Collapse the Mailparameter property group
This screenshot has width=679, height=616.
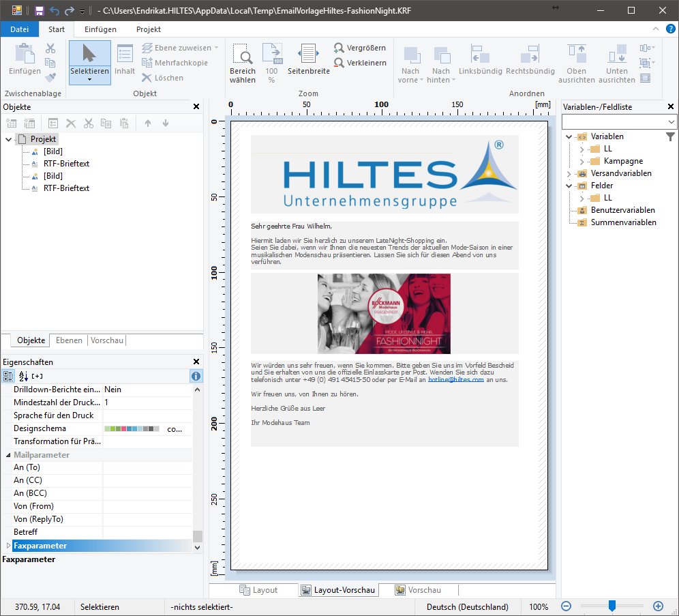[8, 455]
